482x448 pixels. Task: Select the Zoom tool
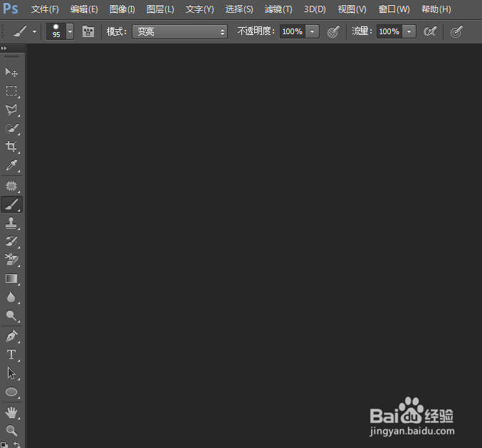point(11,430)
